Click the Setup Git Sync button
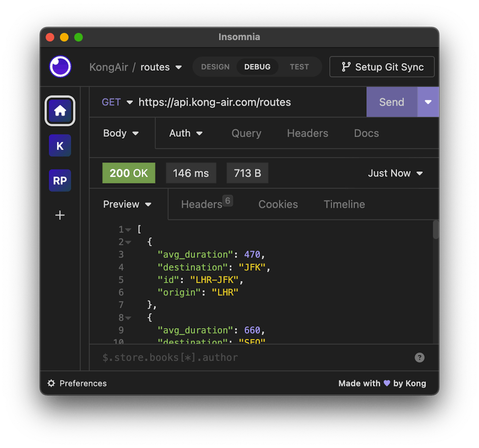Viewport: 479px width, 448px height. 382,67
